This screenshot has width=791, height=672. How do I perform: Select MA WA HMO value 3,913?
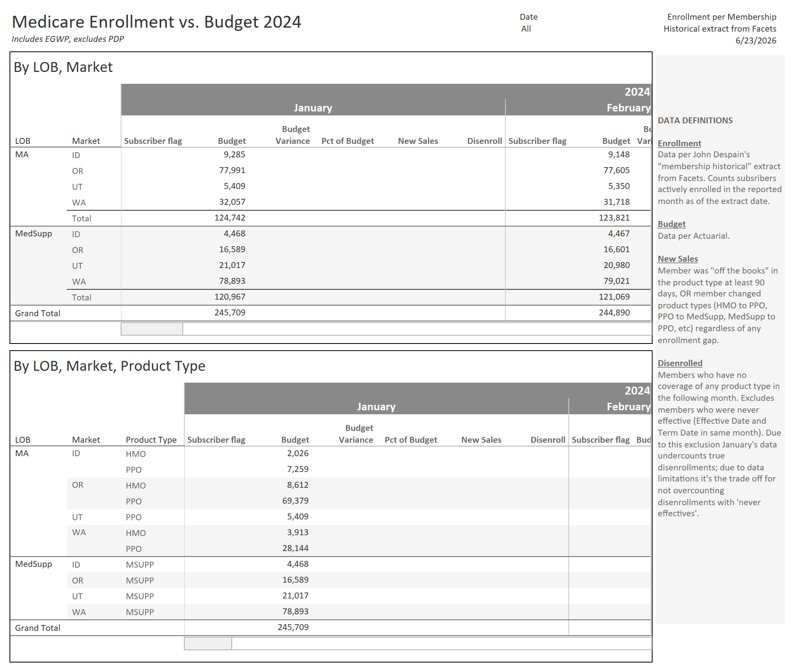(x=298, y=532)
